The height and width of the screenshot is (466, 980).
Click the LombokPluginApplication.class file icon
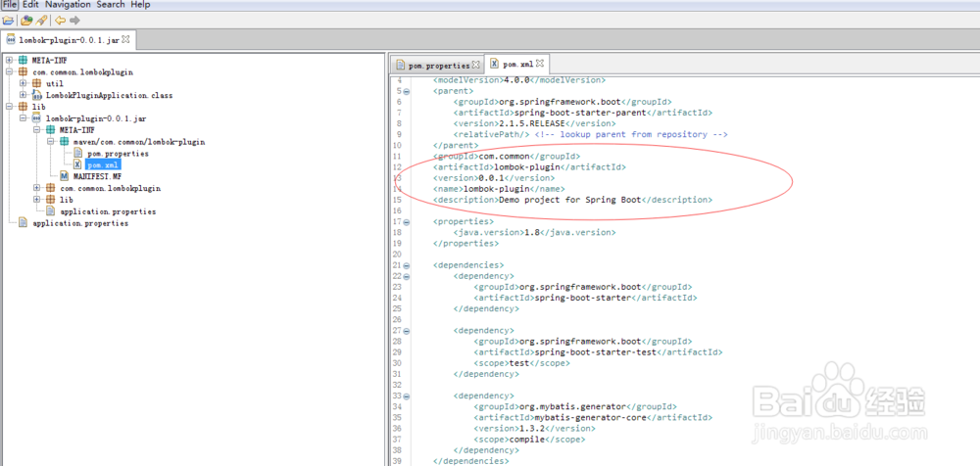[x=37, y=95]
